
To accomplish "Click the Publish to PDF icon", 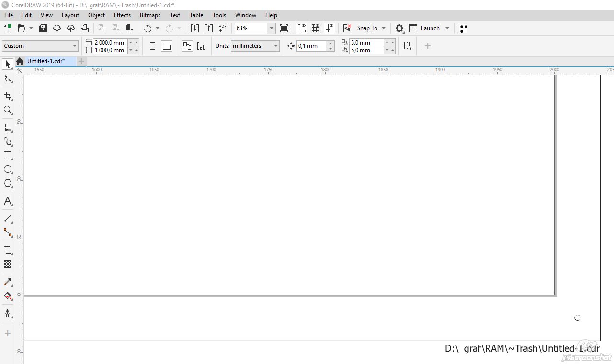I will (223, 28).
